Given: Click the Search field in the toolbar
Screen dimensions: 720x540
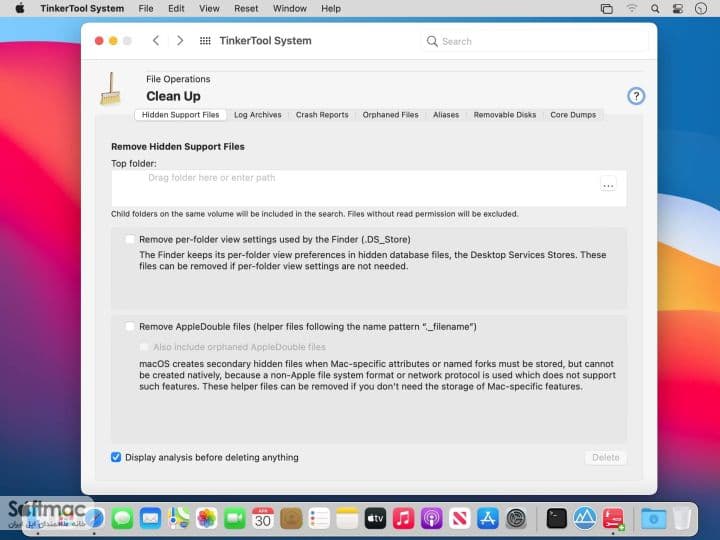Looking at the screenshot, I should coord(534,41).
